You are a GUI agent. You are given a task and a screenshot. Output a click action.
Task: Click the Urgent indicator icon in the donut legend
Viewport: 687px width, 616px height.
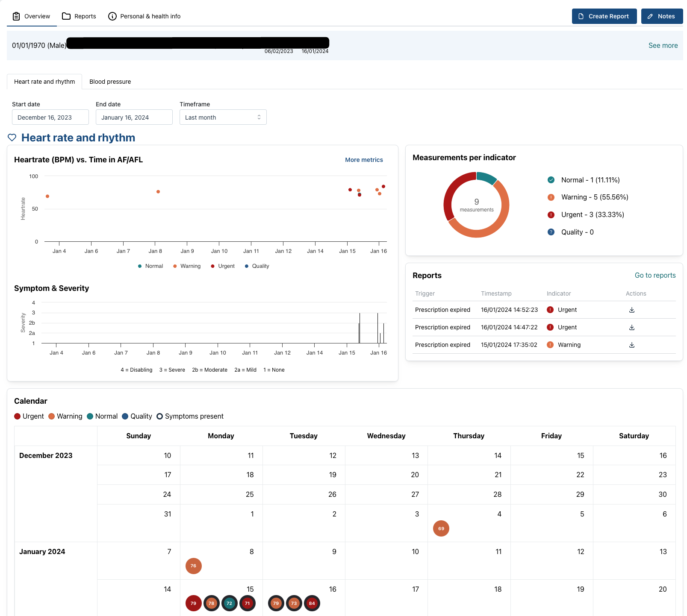pyautogui.click(x=551, y=215)
